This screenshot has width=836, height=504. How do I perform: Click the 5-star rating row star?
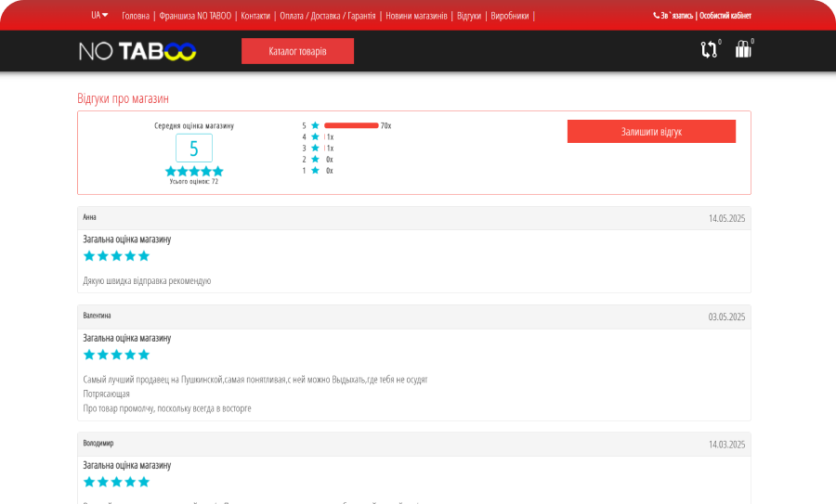(315, 125)
